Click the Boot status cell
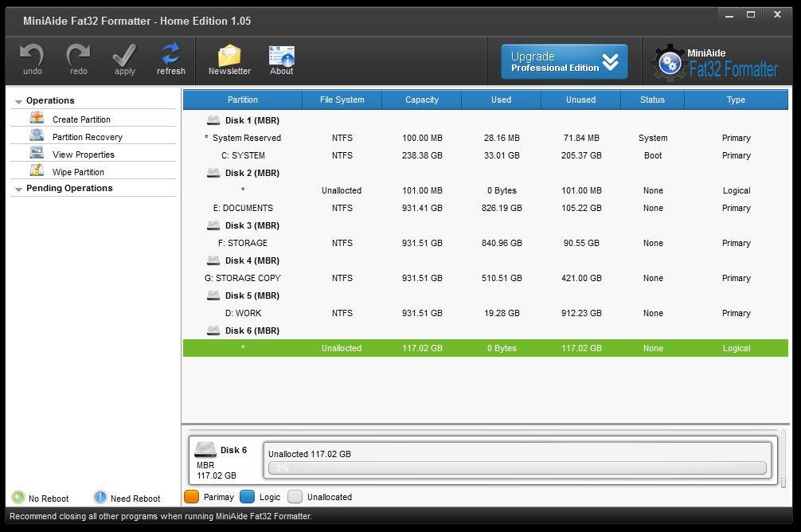Screen dimensions: 801x532 pyautogui.click(x=653, y=155)
